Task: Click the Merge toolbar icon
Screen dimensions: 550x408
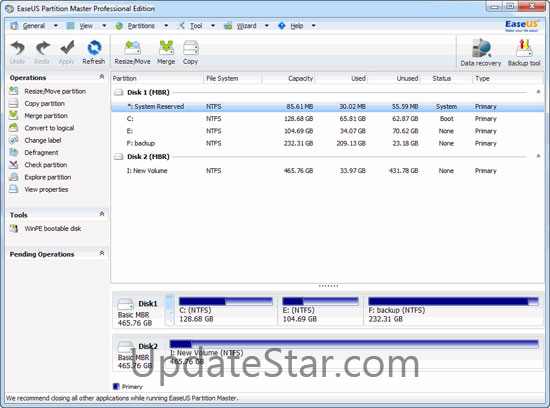Action: coord(166,48)
